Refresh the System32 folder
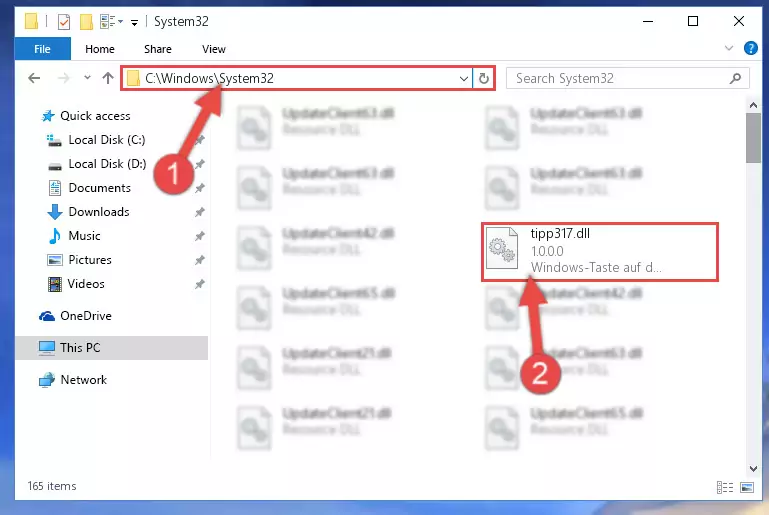This screenshot has width=769, height=515. (484, 78)
